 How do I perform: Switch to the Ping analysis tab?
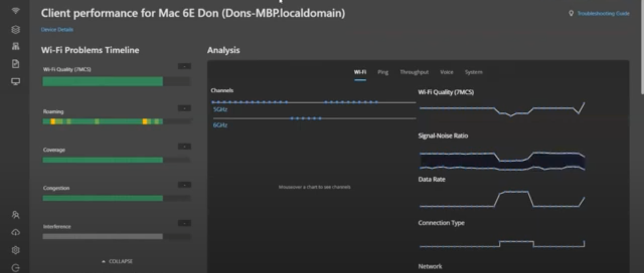coord(383,72)
